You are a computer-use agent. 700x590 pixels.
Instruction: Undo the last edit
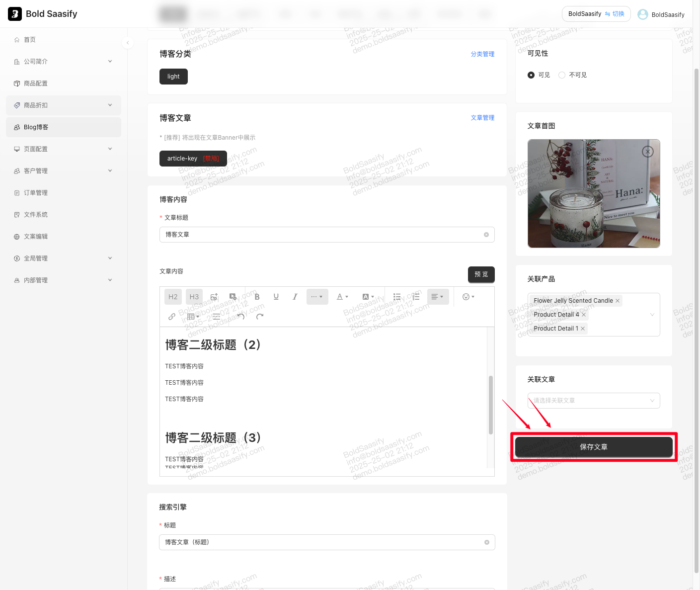[241, 317]
